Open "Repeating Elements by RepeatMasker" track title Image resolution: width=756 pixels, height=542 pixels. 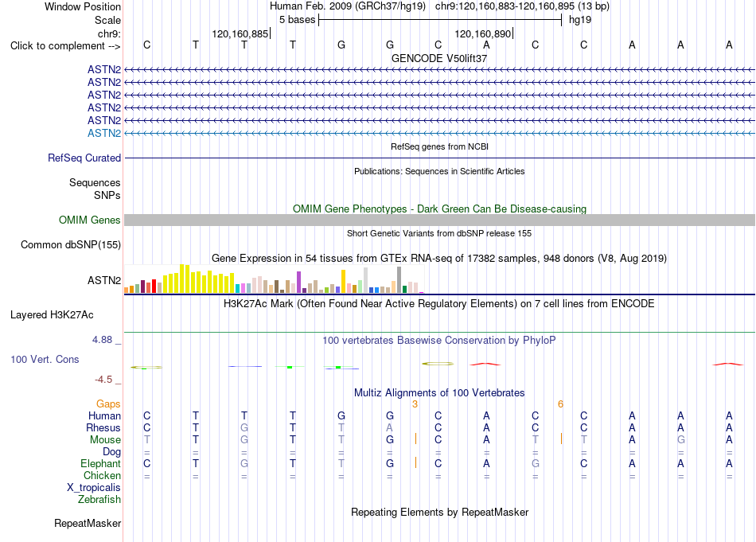coord(439,512)
